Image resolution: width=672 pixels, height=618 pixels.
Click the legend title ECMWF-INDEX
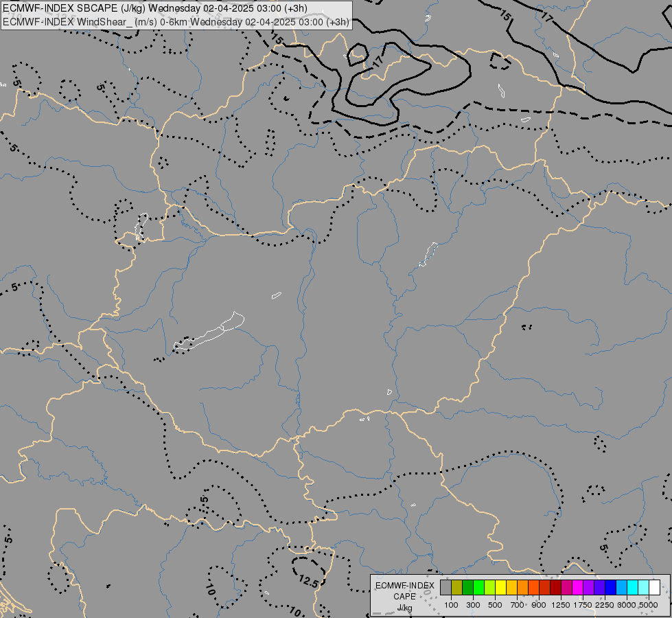click(x=405, y=586)
